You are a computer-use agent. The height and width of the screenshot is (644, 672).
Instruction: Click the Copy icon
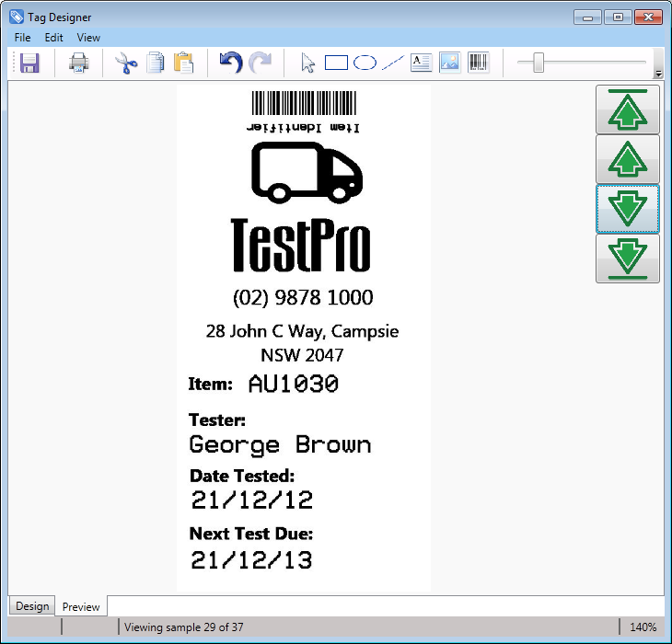[156, 63]
